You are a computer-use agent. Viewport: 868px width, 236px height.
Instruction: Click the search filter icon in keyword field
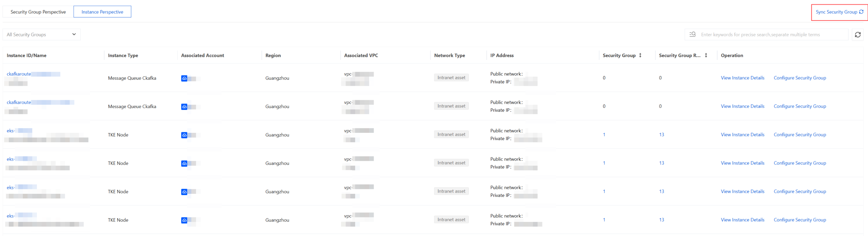[x=693, y=34]
